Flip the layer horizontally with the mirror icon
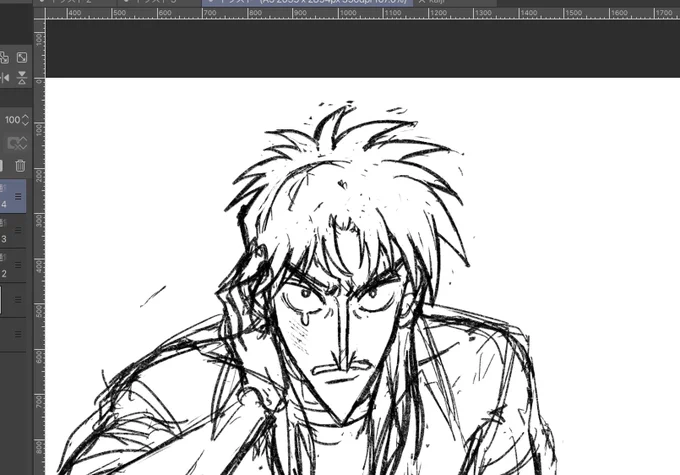 tap(5, 78)
